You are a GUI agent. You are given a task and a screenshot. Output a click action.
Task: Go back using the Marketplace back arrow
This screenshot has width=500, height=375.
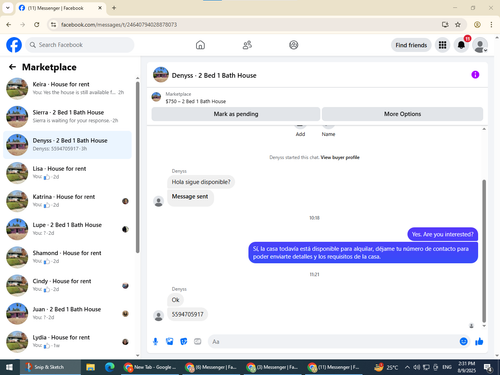(x=12, y=67)
